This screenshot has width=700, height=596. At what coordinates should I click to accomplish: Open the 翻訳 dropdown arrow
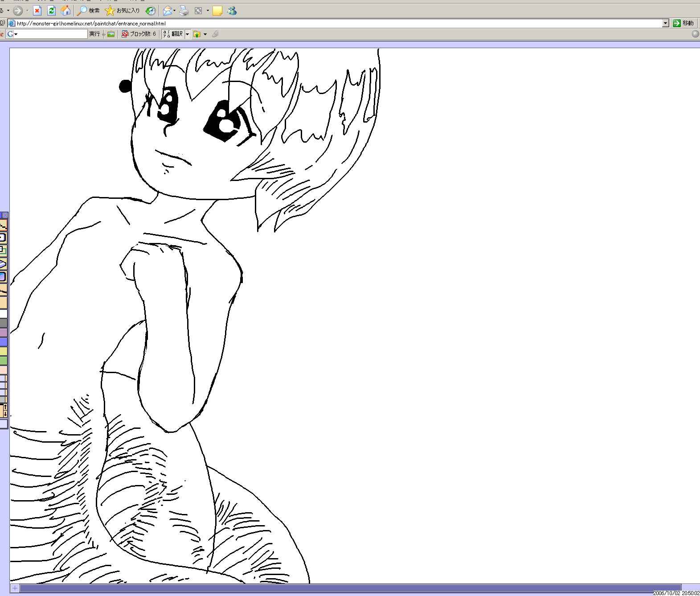188,34
